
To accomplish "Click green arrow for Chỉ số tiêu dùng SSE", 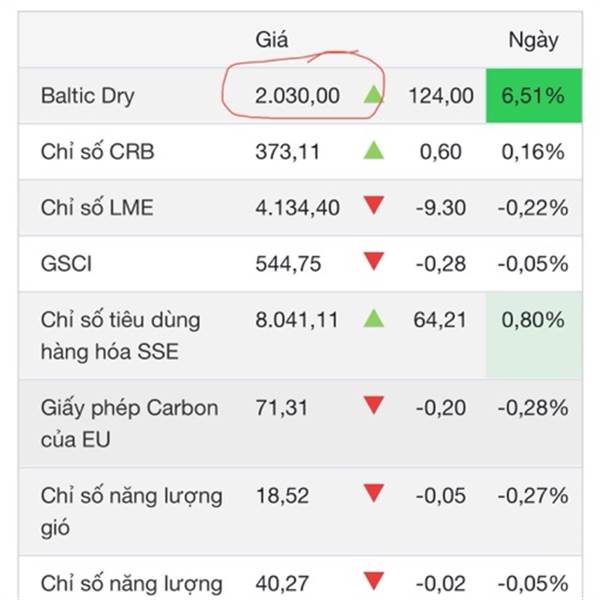I will (x=373, y=318).
